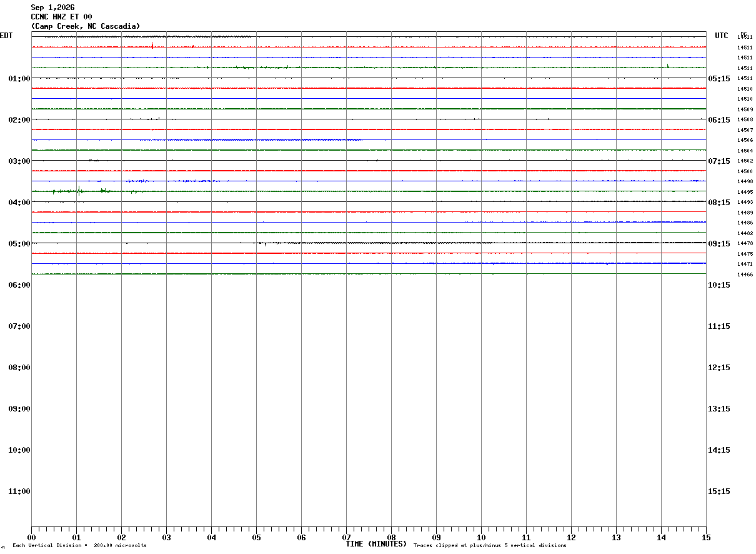The width and height of the screenshot is (756, 554).
Task: Select the 01:00 EDT time label
Action: (19, 79)
